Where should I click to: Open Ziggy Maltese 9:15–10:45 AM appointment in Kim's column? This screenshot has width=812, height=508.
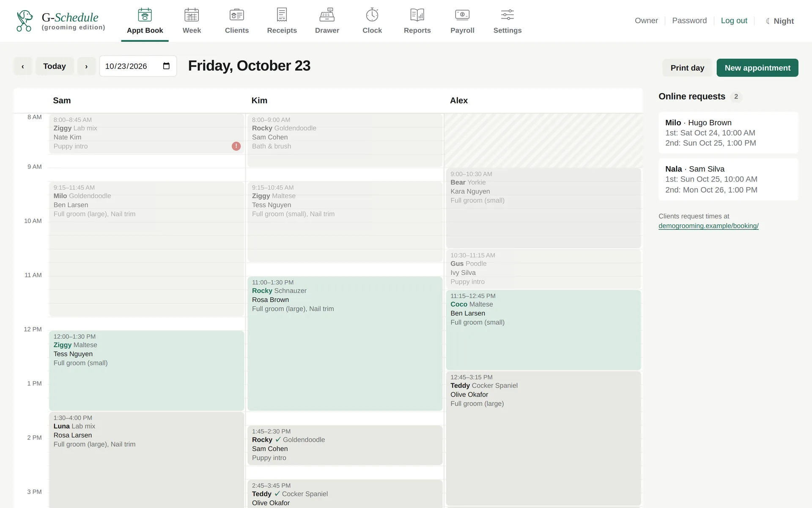click(x=345, y=221)
